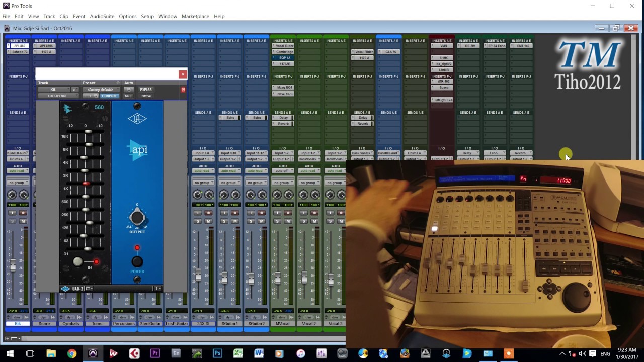Open the Track menu

49,17
